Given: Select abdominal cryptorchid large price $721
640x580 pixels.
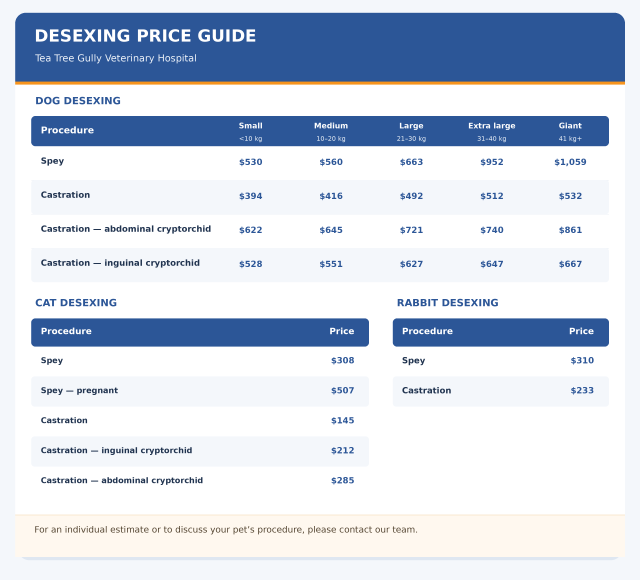Looking at the screenshot, I should coord(411,230).
